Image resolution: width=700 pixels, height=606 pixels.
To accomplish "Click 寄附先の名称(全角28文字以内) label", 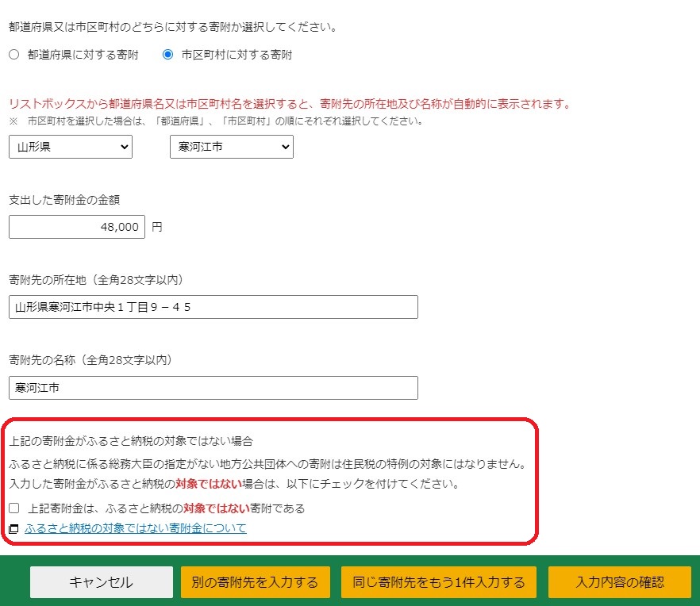I will 90,360.
